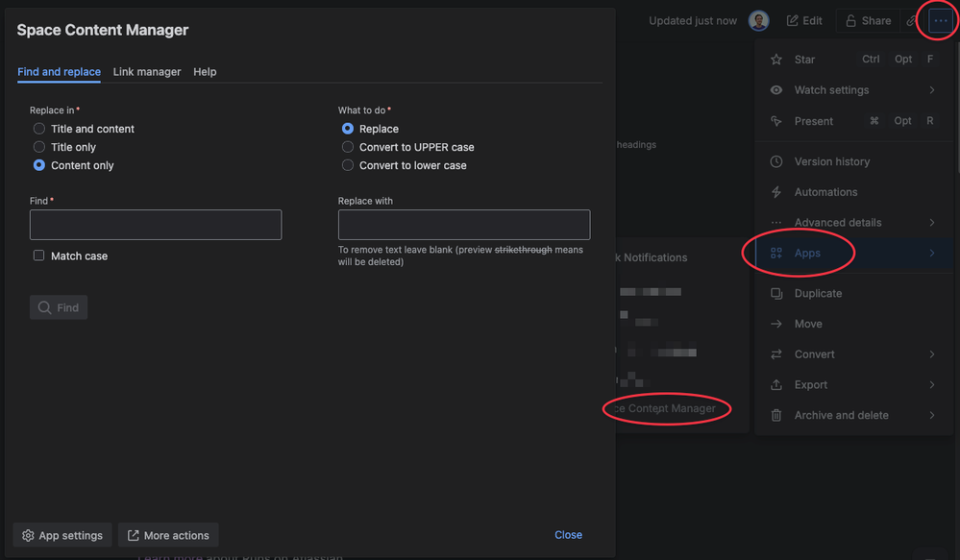
Task: Click the Version history clock icon
Action: (x=776, y=161)
